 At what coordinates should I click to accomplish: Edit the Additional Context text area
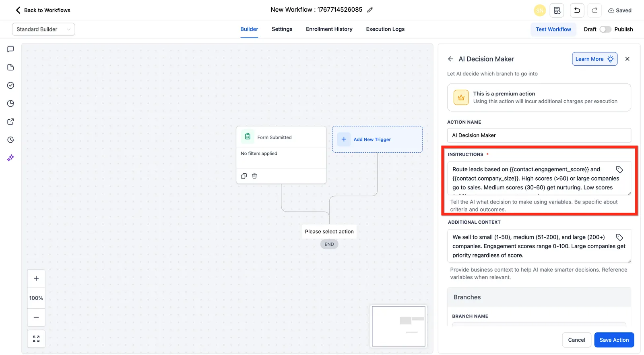coord(539,246)
